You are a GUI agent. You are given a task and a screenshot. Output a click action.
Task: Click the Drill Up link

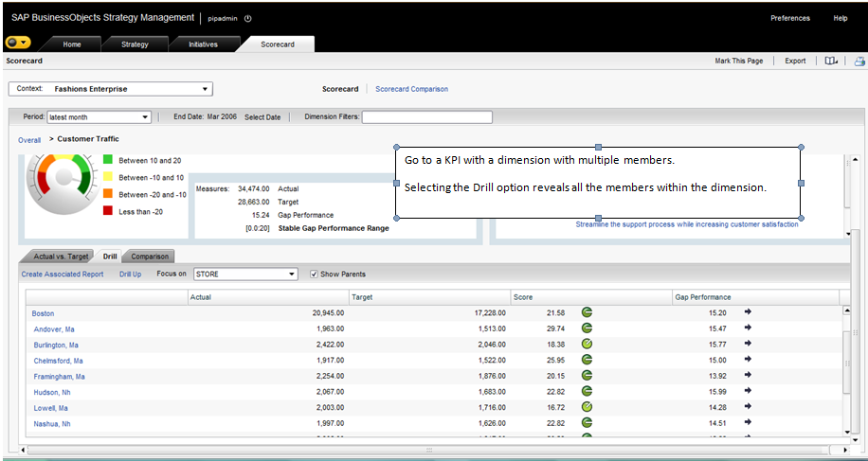click(130, 275)
